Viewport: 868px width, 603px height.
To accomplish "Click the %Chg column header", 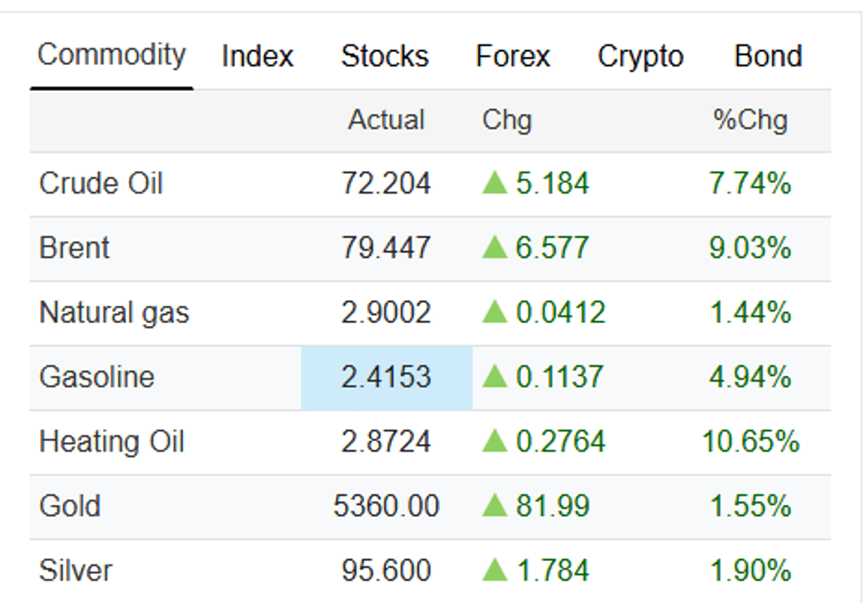I will [749, 121].
